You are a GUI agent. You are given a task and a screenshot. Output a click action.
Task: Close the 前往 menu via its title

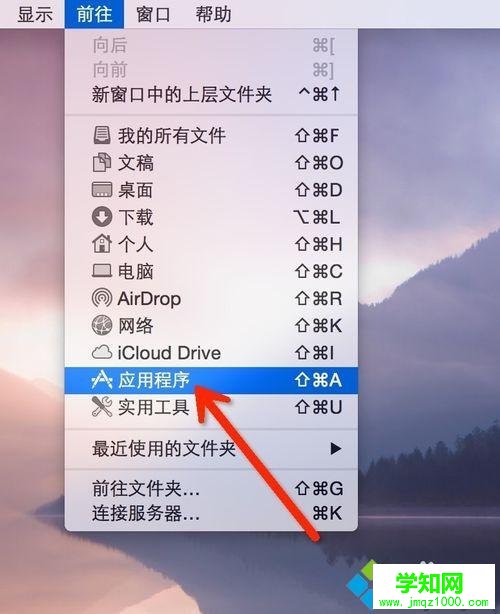[x=94, y=14]
